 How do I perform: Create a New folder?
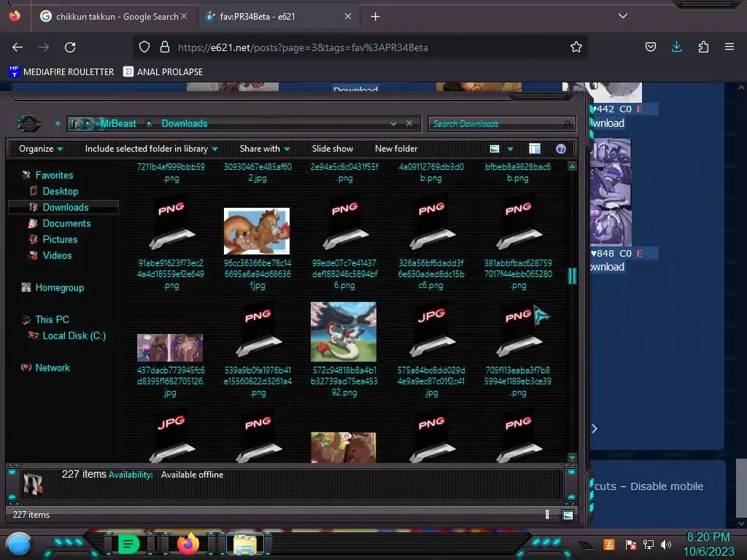coord(396,149)
